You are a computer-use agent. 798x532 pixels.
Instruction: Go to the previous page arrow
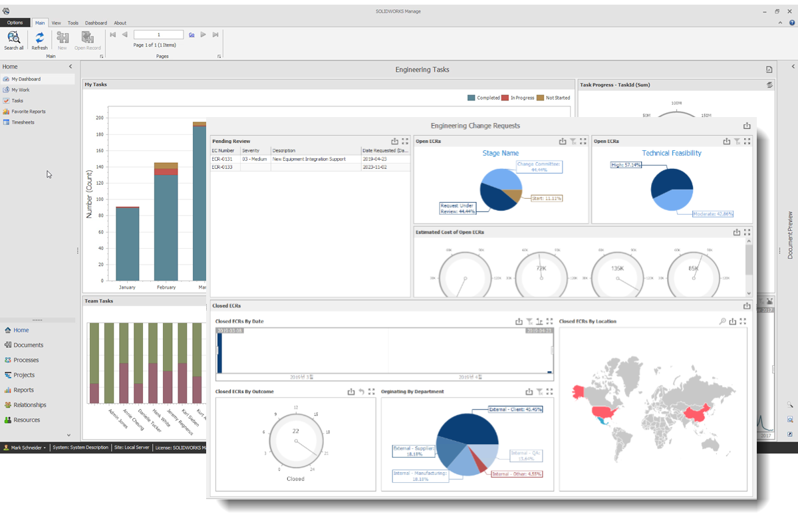click(124, 35)
